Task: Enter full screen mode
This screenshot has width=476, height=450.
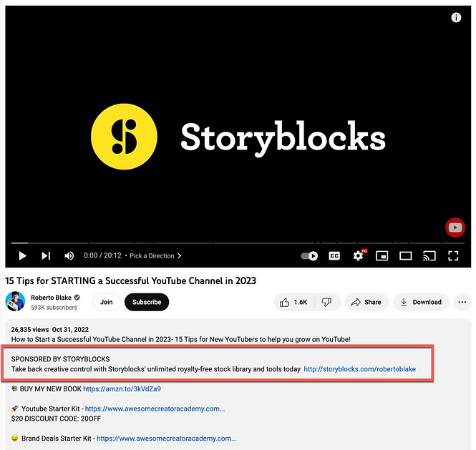Action: click(x=453, y=256)
